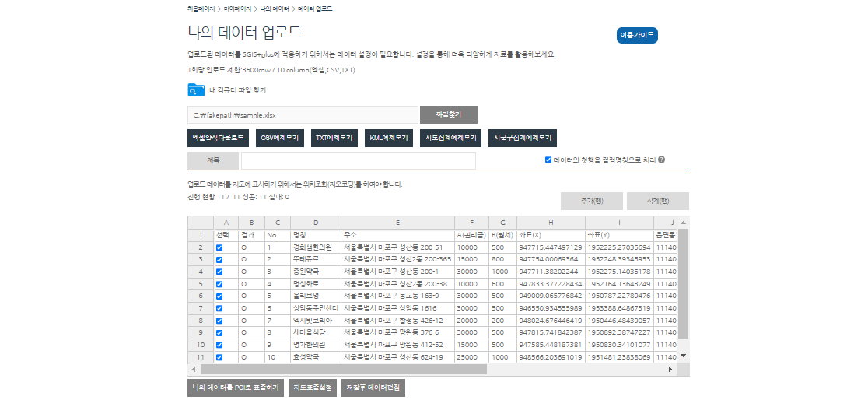Click the folder search icon for file finding
Image resolution: width=868 pixels, height=400 pixels.
[196, 90]
